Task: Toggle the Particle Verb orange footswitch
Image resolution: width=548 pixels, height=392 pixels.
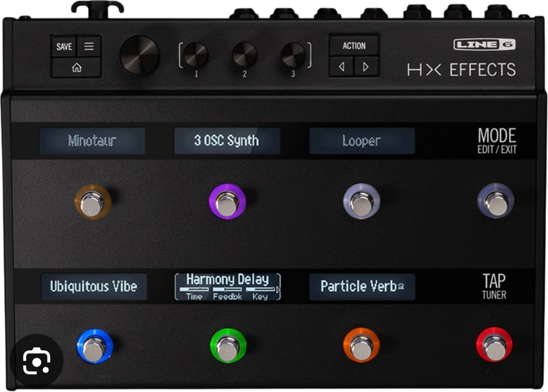Action: coord(361,345)
